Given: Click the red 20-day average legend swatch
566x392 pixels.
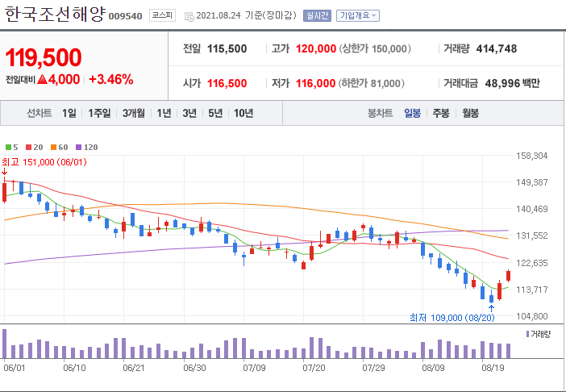Looking at the screenshot, I should click(28, 148).
